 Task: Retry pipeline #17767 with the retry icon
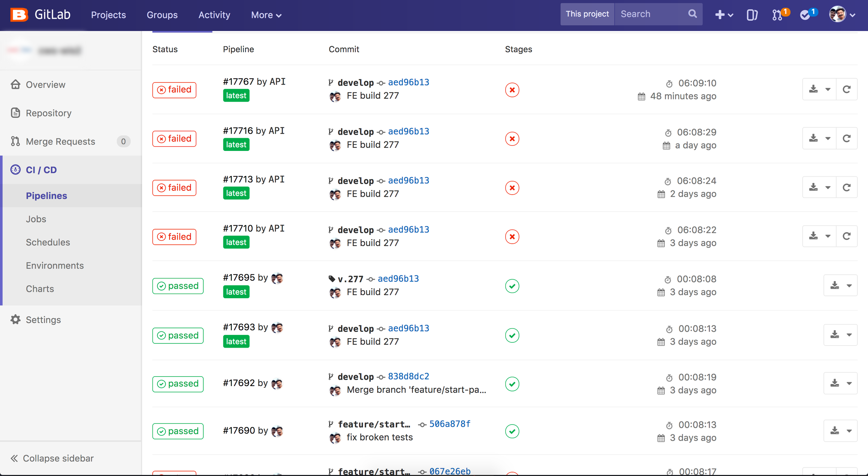pyautogui.click(x=847, y=90)
